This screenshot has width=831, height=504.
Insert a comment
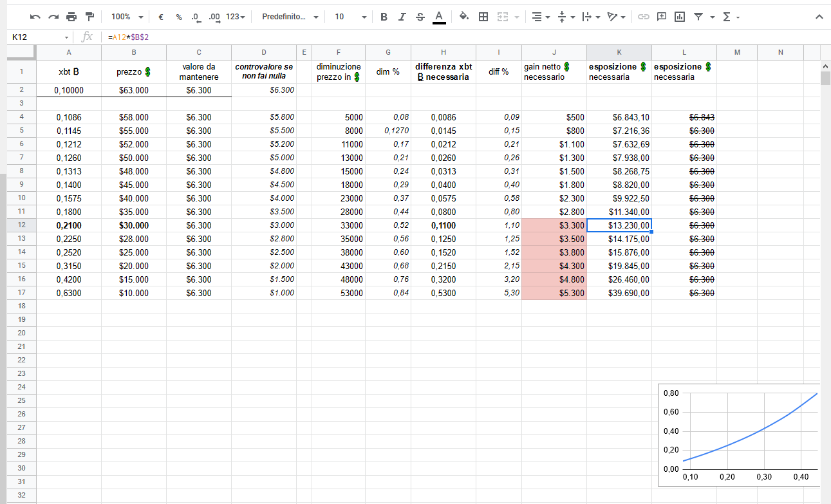pos(661,17)
